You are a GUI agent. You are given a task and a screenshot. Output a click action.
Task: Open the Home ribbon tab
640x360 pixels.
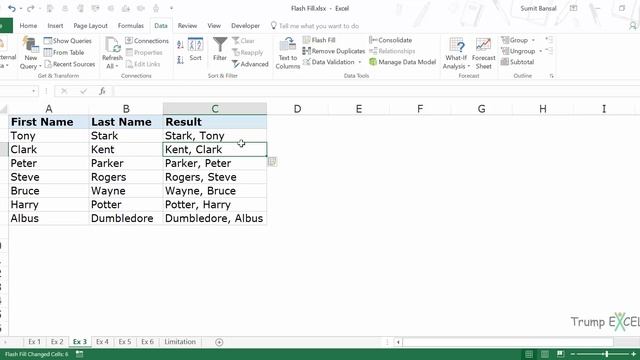tap(28, 26)
